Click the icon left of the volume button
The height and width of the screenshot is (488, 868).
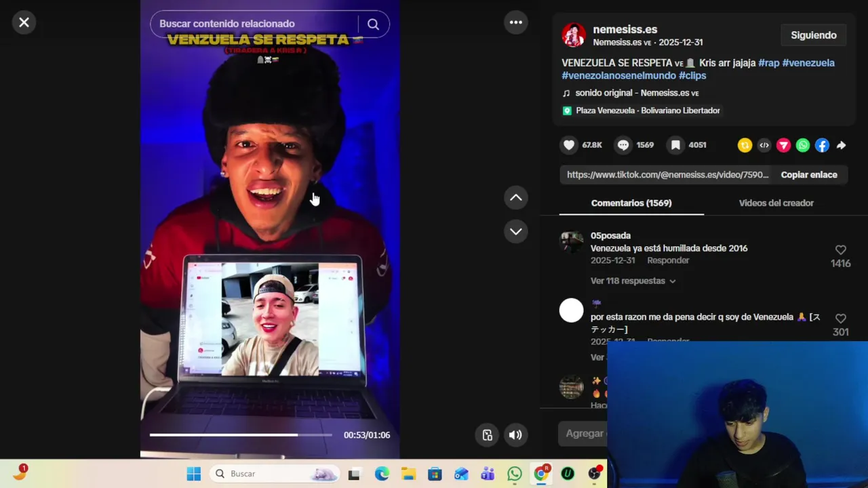point(487,435)
